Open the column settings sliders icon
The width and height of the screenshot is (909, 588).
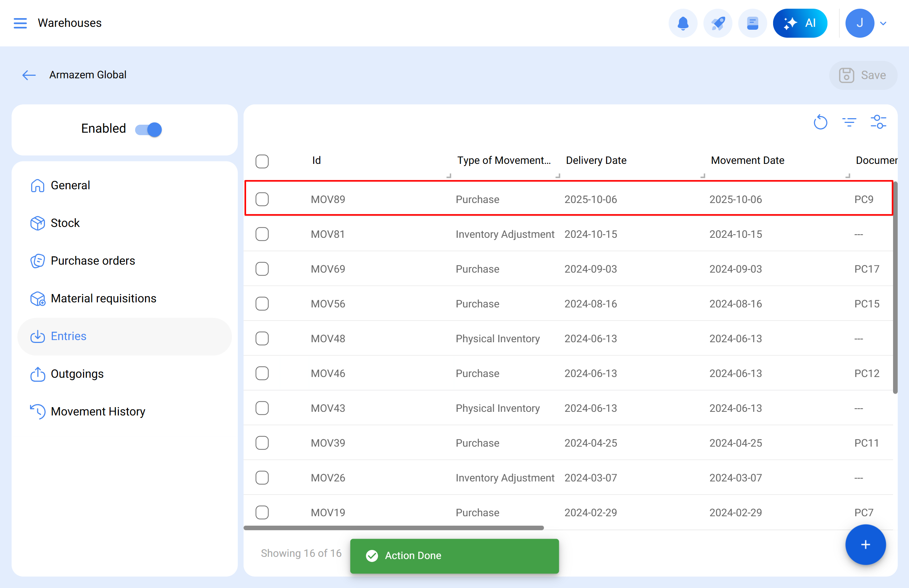(x=879, y=122)
